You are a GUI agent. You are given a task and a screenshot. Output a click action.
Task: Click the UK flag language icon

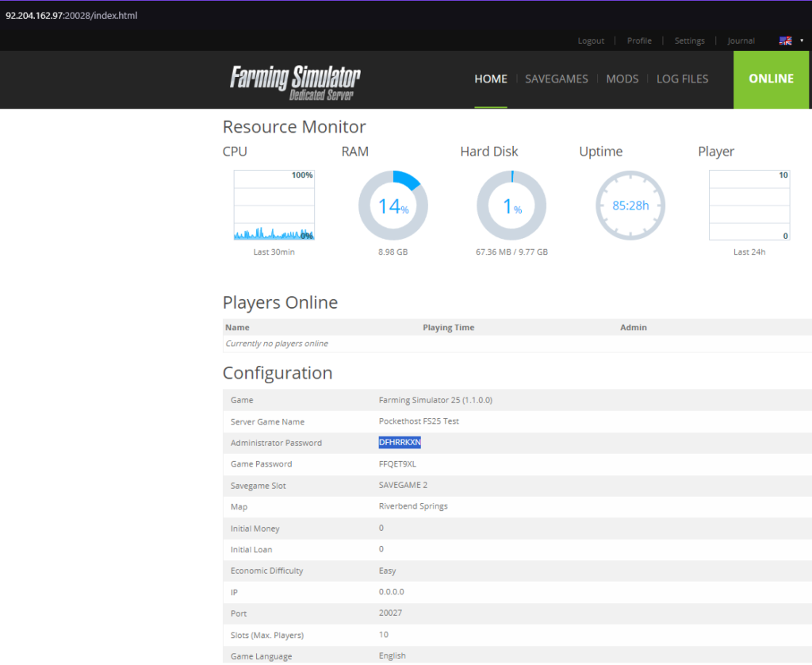click(785, 40)
